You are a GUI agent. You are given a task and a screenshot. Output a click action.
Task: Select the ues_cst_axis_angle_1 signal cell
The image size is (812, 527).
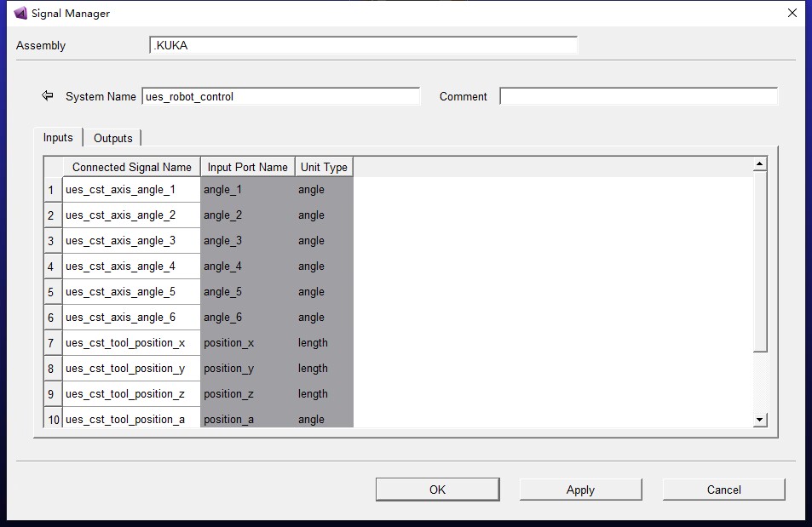(131, 190)
